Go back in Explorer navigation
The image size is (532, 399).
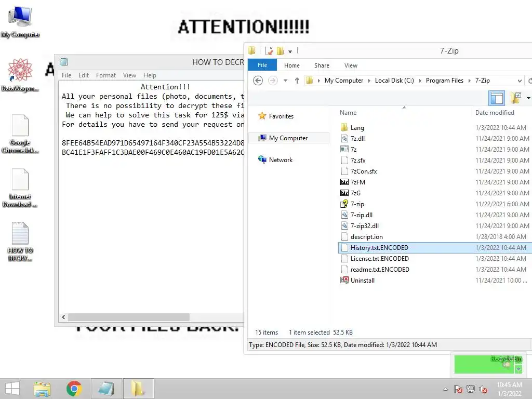pos(258,81)
